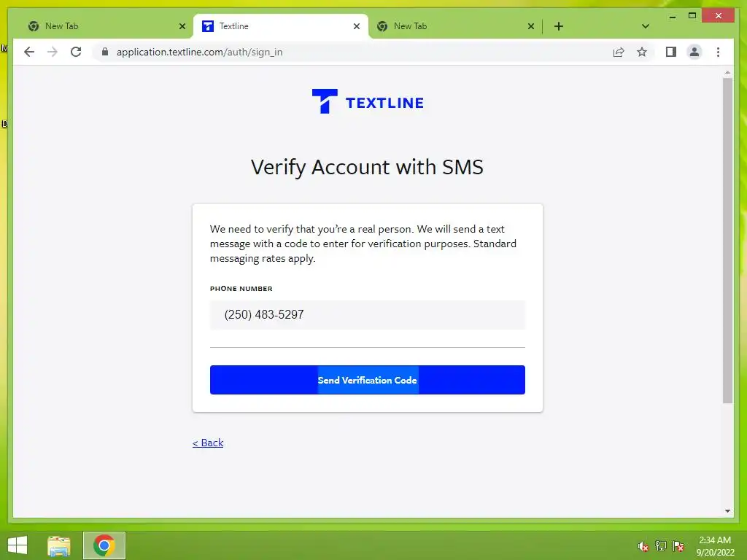Screen dimensions: 747x560
Task: Click the address bar URL
Action: [200, 52]
